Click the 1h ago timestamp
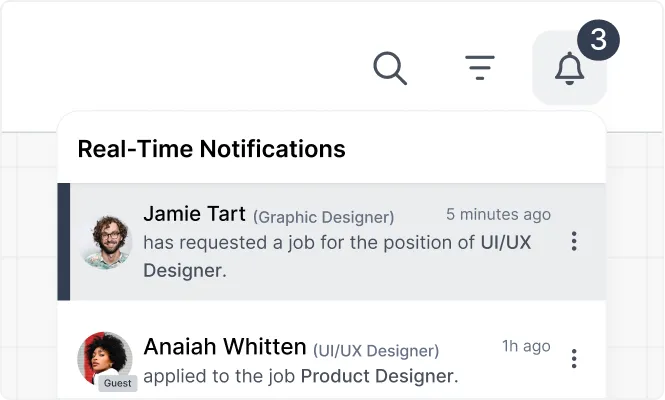 pyautogui.click(x=526, y=346)
